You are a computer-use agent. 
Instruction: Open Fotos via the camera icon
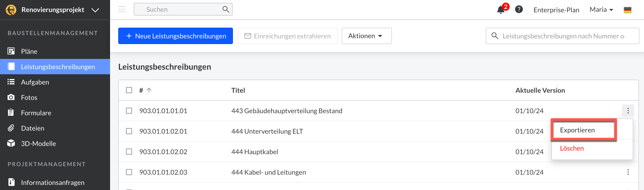click(11, 97)
